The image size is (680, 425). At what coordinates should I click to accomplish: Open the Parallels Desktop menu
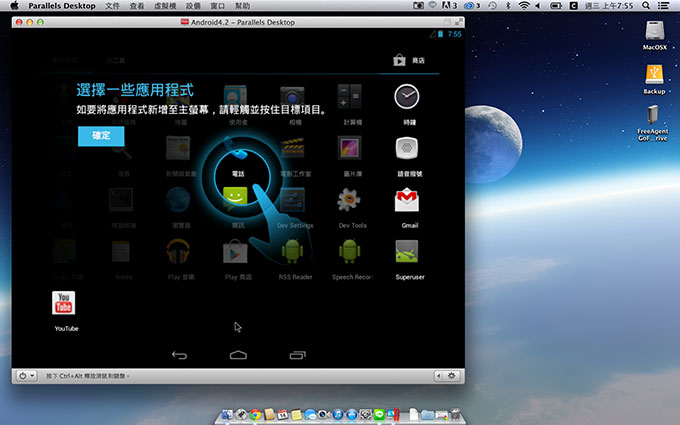pos(62,6)
